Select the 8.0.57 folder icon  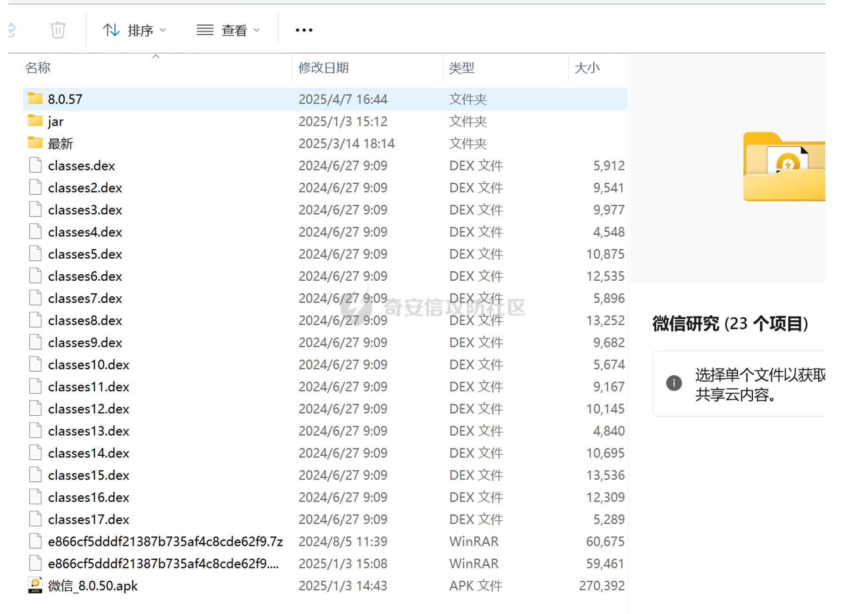click(35, 98)
